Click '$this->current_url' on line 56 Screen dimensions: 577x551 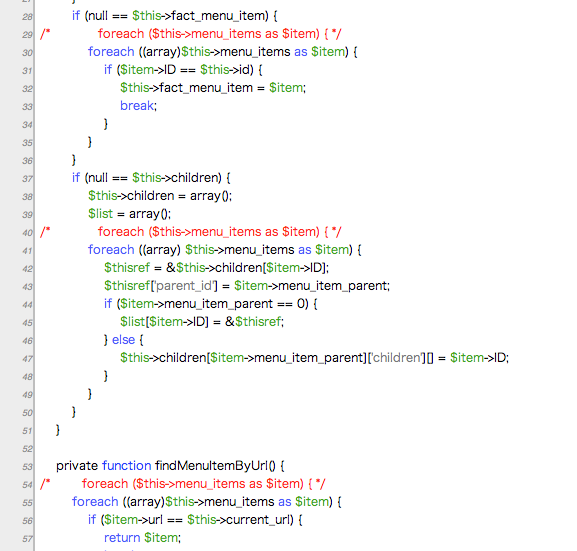tap(240, 520)
